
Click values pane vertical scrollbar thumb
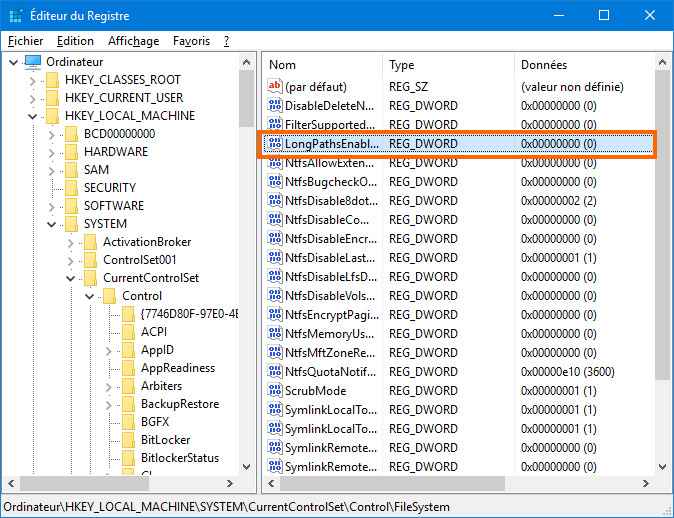coord(662,224)
